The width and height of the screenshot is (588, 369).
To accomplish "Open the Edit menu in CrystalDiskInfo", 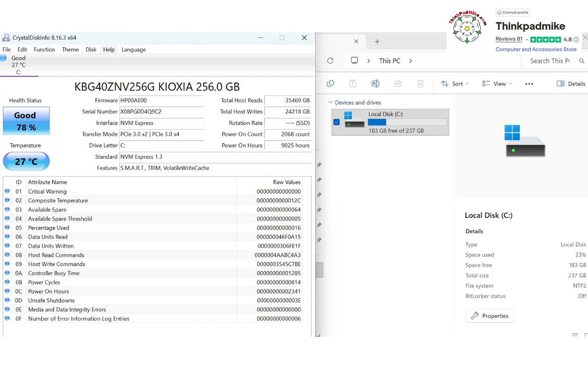I will pyautogui.click(x=22, y=50).
